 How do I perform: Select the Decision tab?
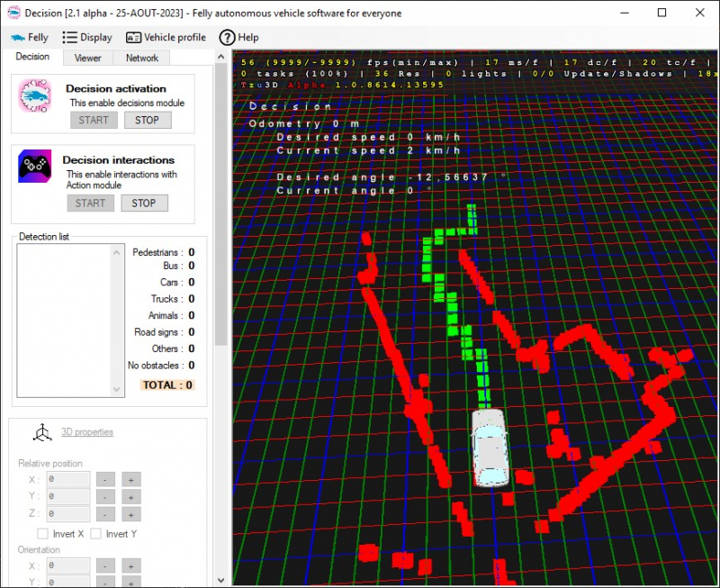click(x=32, y=57)
